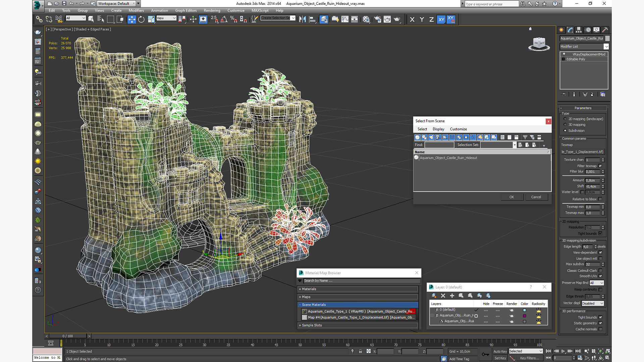644x362 pixels.
Task: Click the Select by Name tool
Action: (x=100, y=19)
